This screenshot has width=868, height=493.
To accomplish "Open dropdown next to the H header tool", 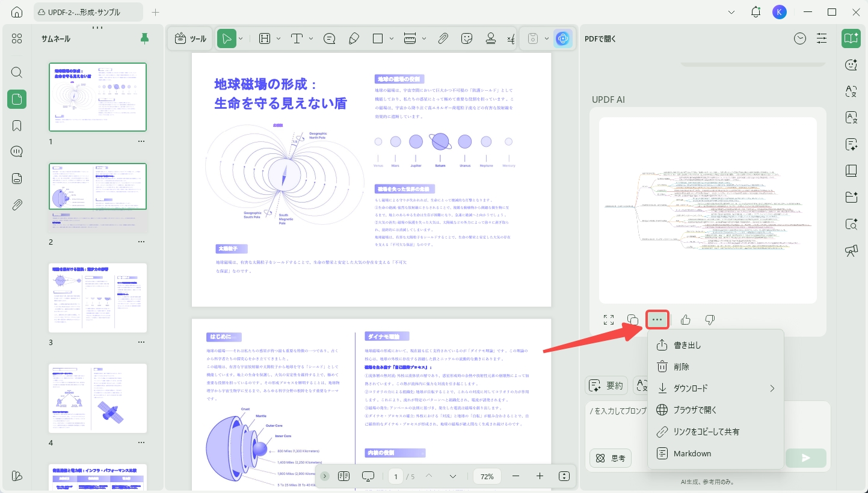I will click(279, 38).
